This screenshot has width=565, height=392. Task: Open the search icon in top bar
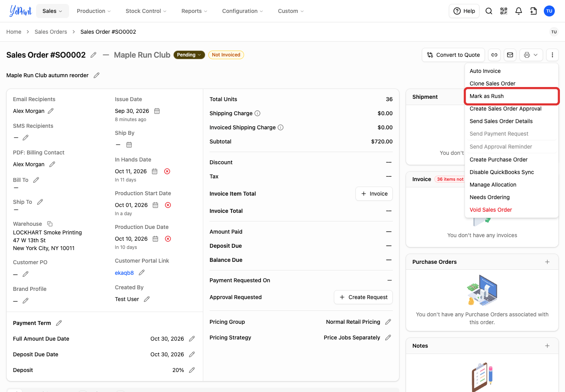point(489,11)
